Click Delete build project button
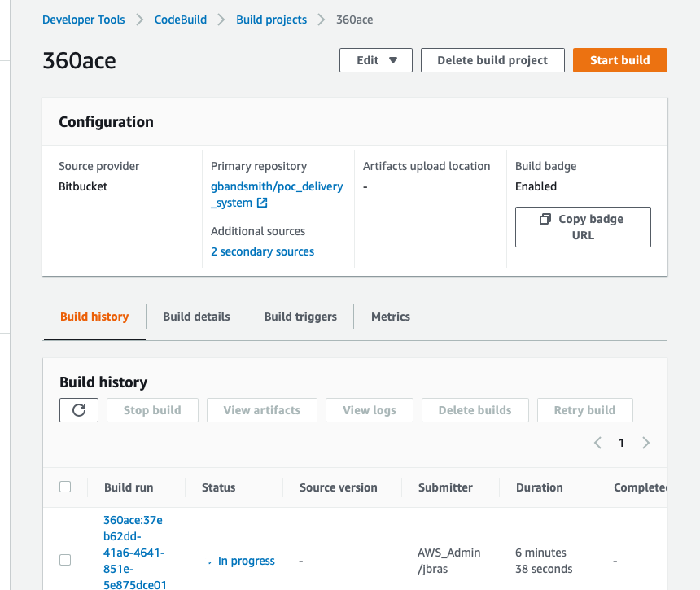Image resolution: width=700 pixels, height=590 pixels. [492, 60]
